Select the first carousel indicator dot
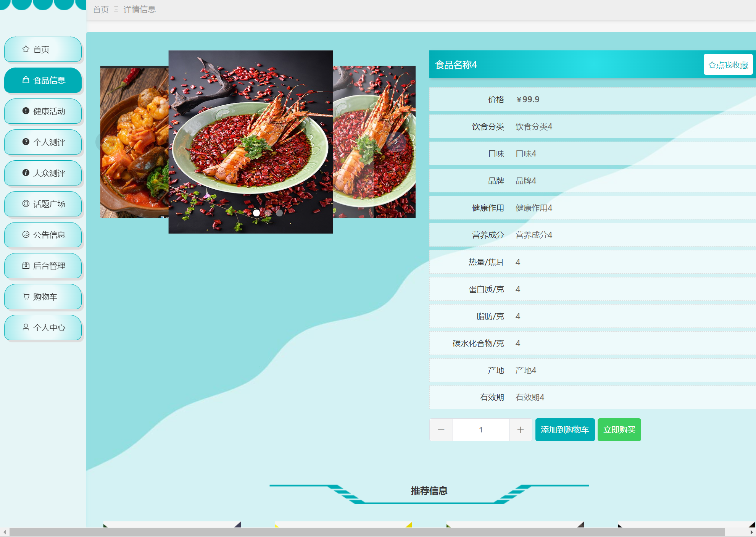The width and height of the screenshot is (756, 537). click(x=256, y=213)
